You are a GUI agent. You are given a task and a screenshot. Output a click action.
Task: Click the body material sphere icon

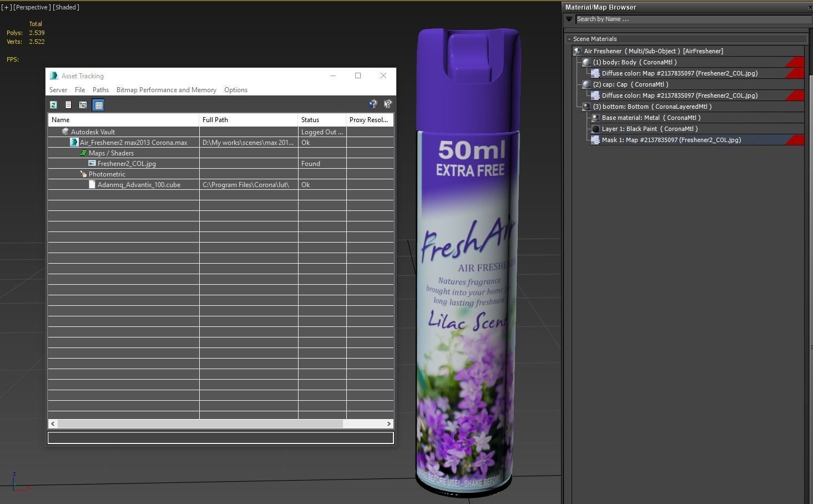coord(587,62)
